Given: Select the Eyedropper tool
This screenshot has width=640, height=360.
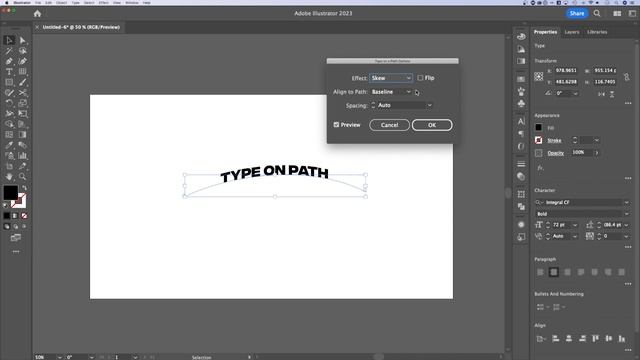Looking at the screenshot, I should tap(9, 145).
